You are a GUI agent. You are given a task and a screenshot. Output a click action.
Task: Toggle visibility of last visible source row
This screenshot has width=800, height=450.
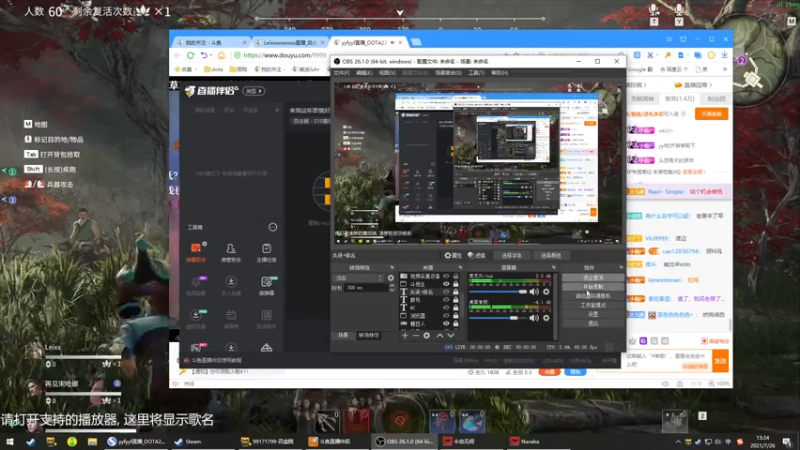point(446,324)
